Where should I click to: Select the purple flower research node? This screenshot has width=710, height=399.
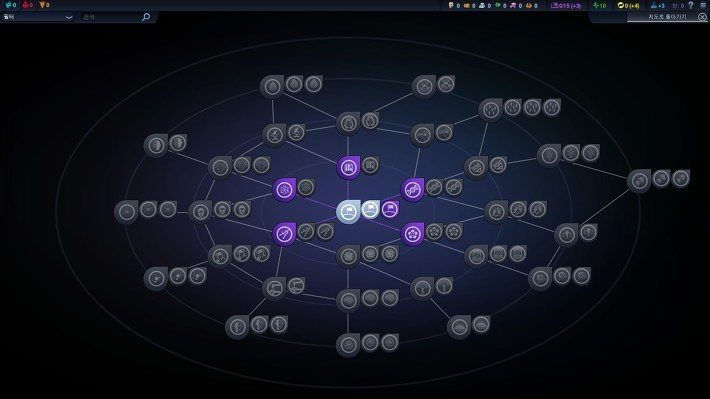(412, 234)
